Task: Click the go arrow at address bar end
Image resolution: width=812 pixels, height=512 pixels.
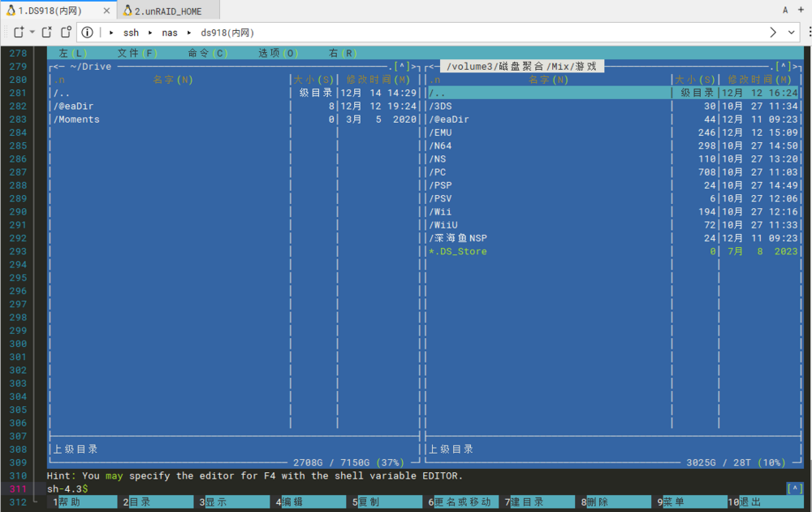Action: coord(773,33)
